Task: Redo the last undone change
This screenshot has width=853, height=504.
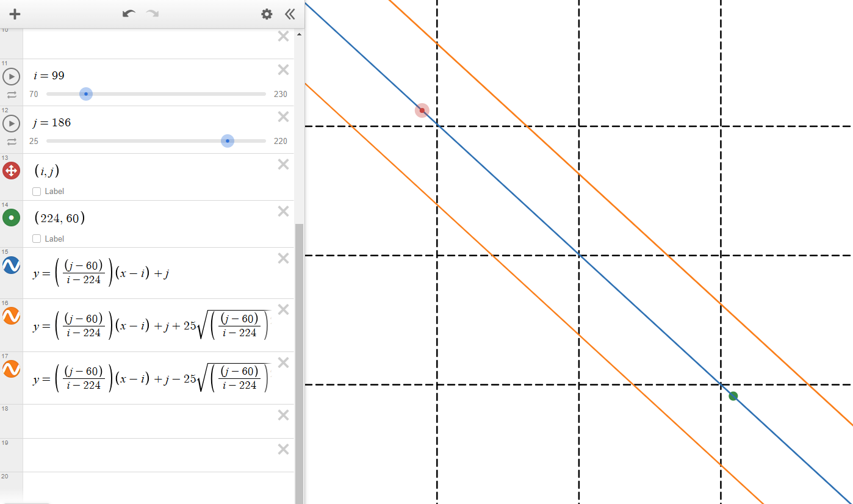Action: click(x=152, y=13)
